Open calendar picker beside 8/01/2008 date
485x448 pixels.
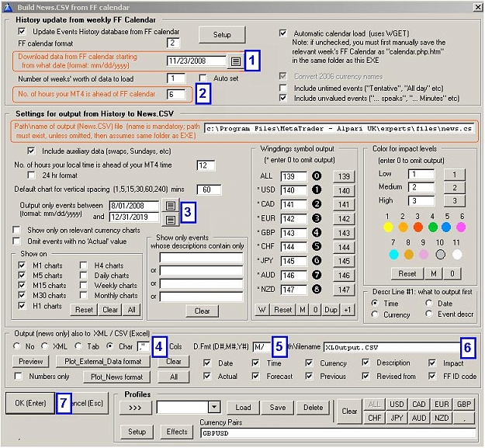[171, 206]
